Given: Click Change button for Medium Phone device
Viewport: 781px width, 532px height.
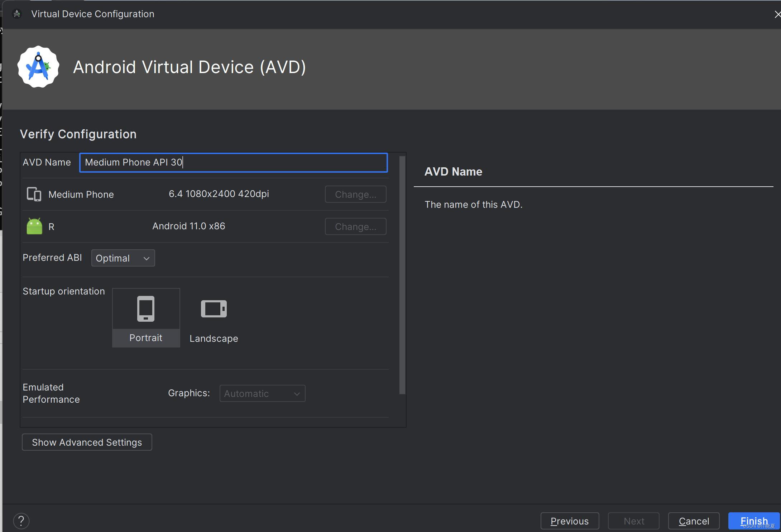Looking at the screenshot, I should [x=355, y=194].
